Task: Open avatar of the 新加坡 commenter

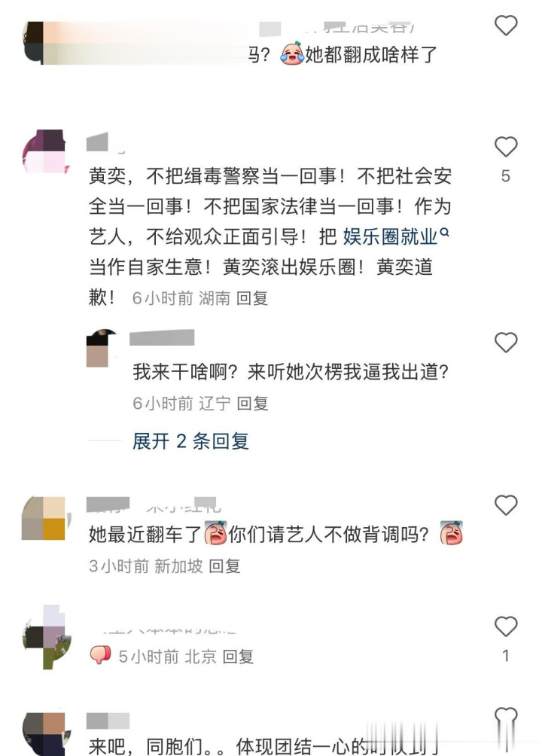Action: click(x=44, y=518)
